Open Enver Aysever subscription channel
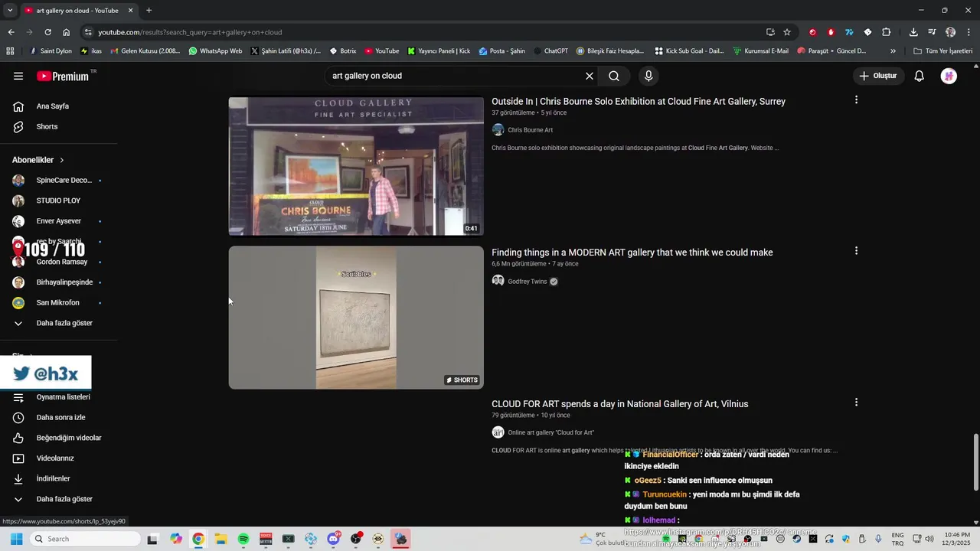Image resolution: width=980 pixels, height=551 pixels. (x=58, y=221)
